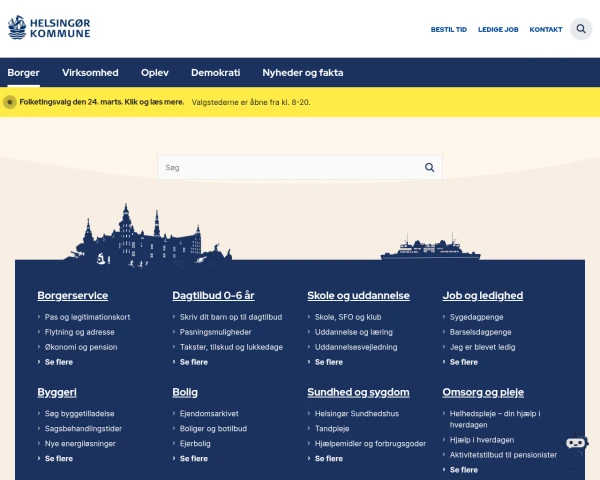The image size is (600, 480).
Task: Open Ejerbolig link
Action: [195, 444]
